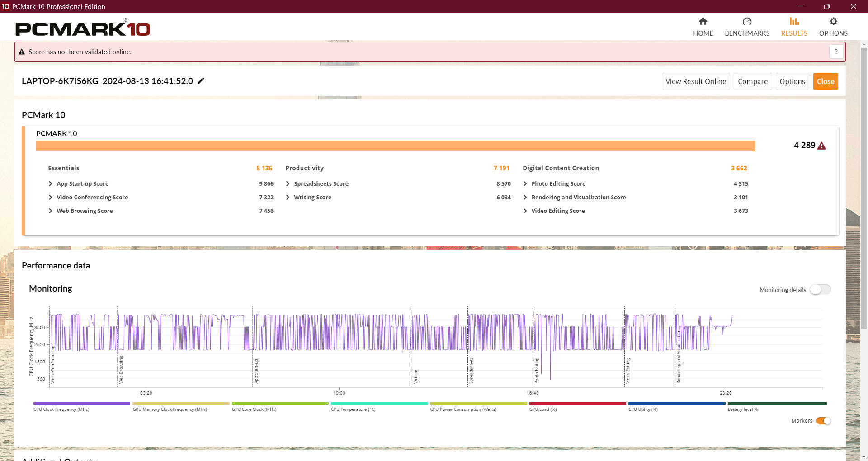Image resolution: width=868 pixels, height=461 pixels.
Task: Click the Writing timeline marker
Action: [x=415, y=376]
